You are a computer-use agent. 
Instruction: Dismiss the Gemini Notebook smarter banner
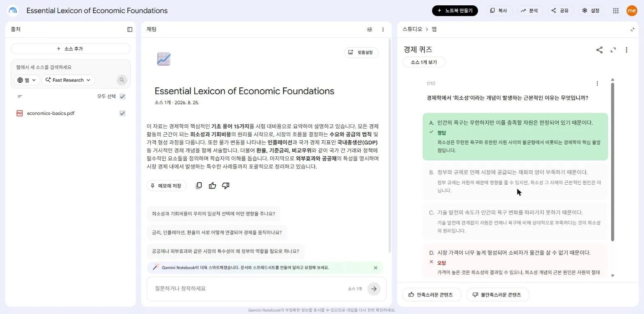click(375, 268)
